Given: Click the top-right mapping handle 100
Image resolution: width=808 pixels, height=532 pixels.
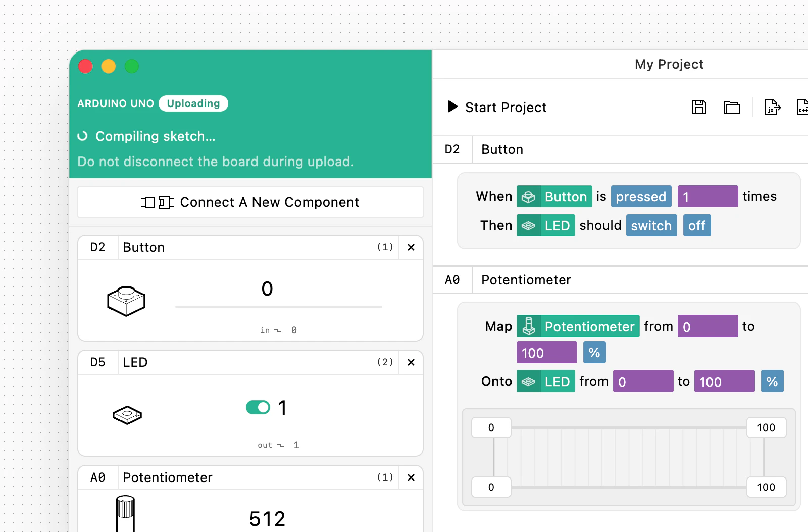Looking at the screenshot, I should (766, 428).
